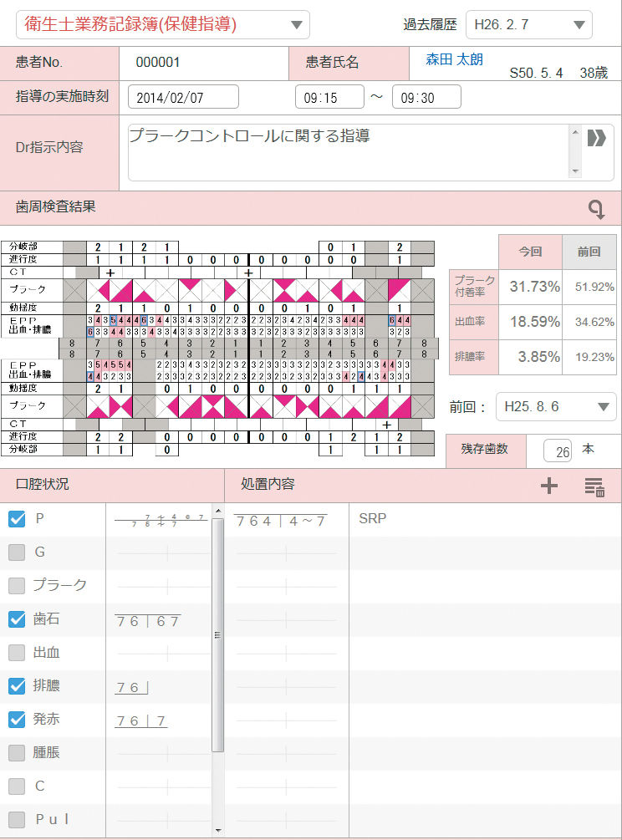Enable the プラーク checkbox
The height and width of the screenshot is (840, 622).
pos(17,585)
